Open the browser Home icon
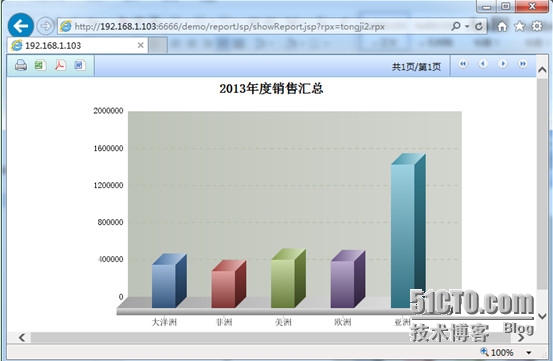The width and height of the screenshot is (553, 361). click(502, 26)
